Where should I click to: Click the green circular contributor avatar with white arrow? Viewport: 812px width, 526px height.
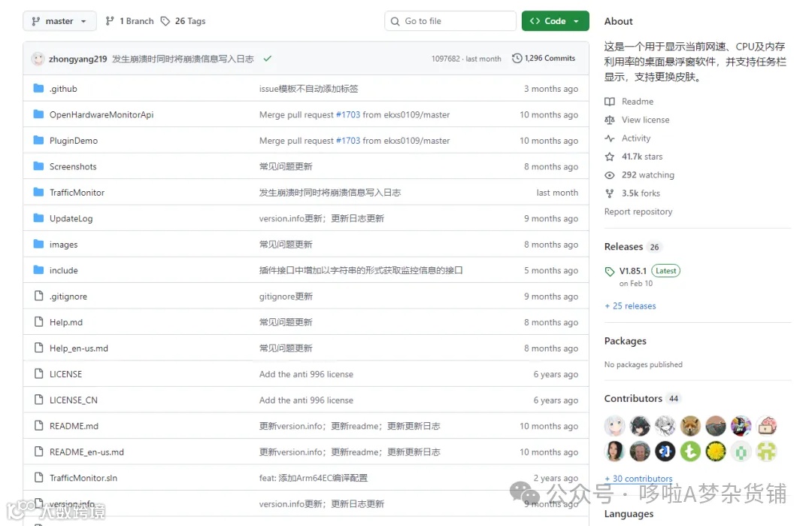[x=690, y=452]
